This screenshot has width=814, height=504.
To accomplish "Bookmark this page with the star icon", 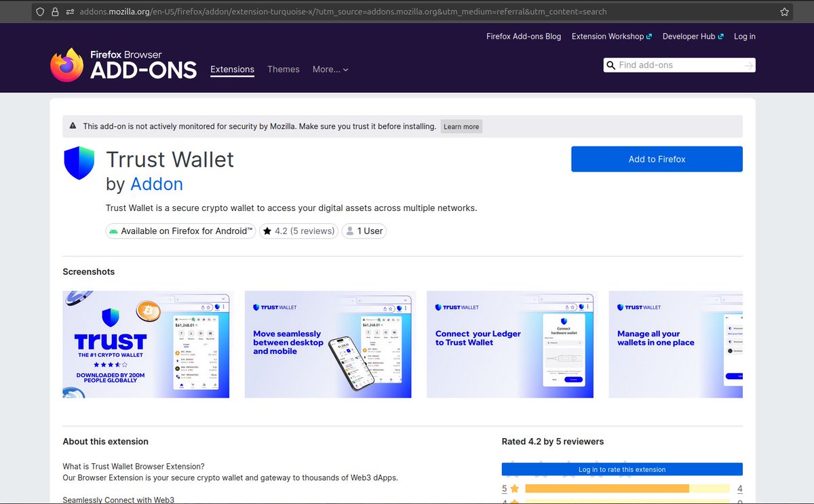I will pos(785,12).
